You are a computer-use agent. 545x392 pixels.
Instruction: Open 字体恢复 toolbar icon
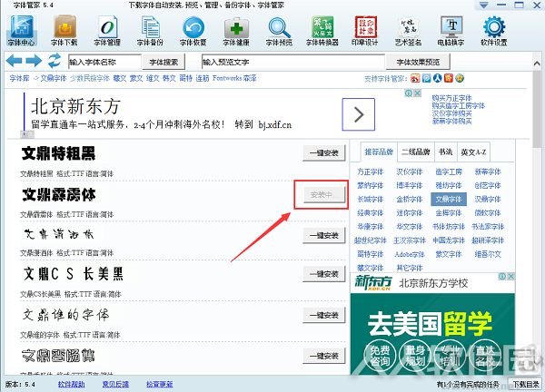pyautogui.click(x=193, y=31)
